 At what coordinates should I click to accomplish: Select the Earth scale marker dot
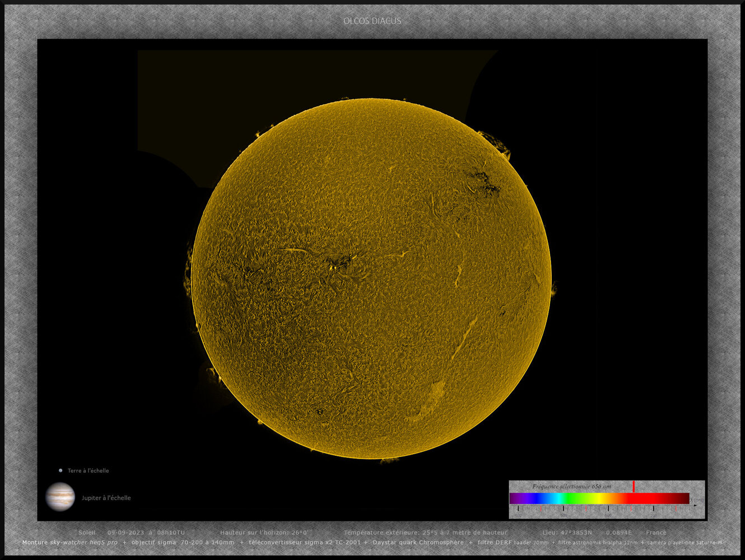pyautogui.click(x=60, y=470)
